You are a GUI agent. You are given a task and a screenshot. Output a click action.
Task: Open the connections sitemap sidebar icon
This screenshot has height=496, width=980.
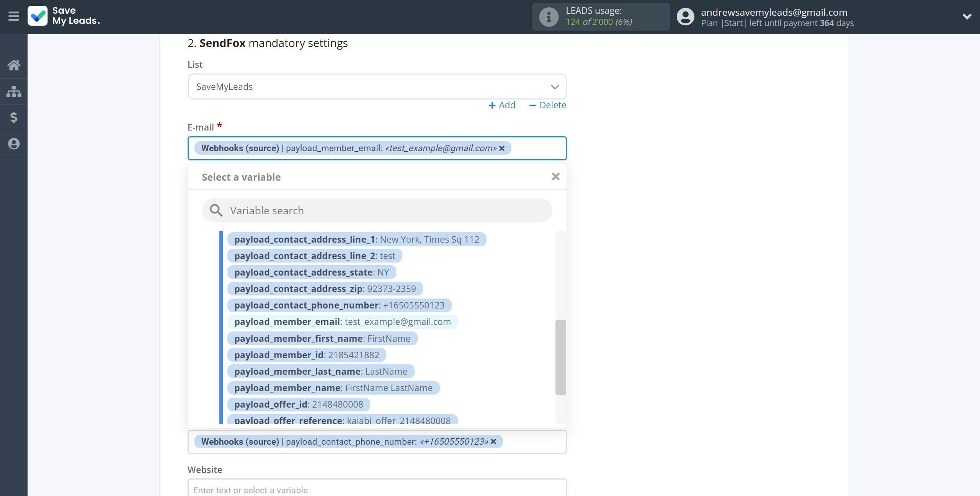[14, 91]
